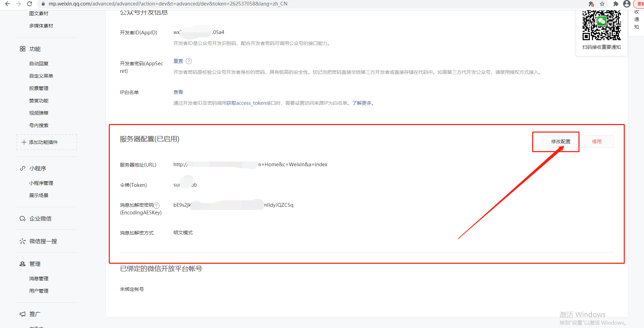Click the browser address bar URL
Viewport: 644px width, 328px height.
(x=168, y=4)
